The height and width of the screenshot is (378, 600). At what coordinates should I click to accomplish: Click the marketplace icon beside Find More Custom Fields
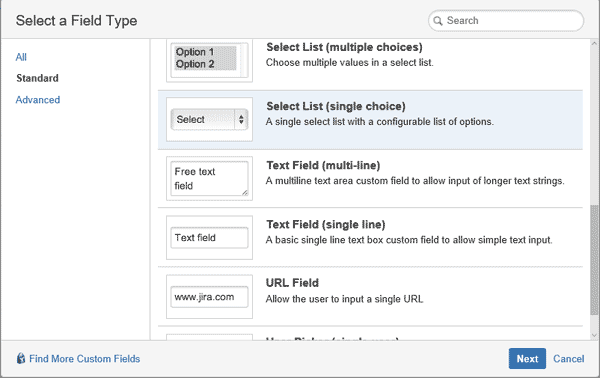point(21,358)
